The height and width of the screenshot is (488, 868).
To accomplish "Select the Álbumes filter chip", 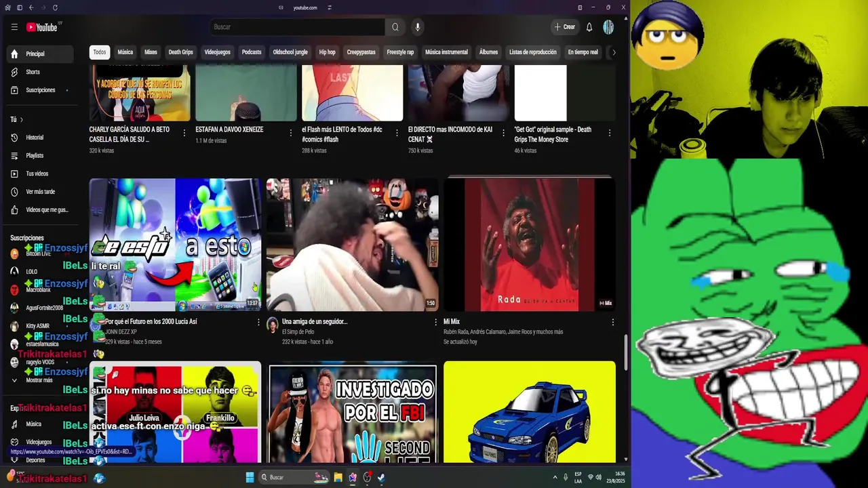I will [x=488, y=52].
